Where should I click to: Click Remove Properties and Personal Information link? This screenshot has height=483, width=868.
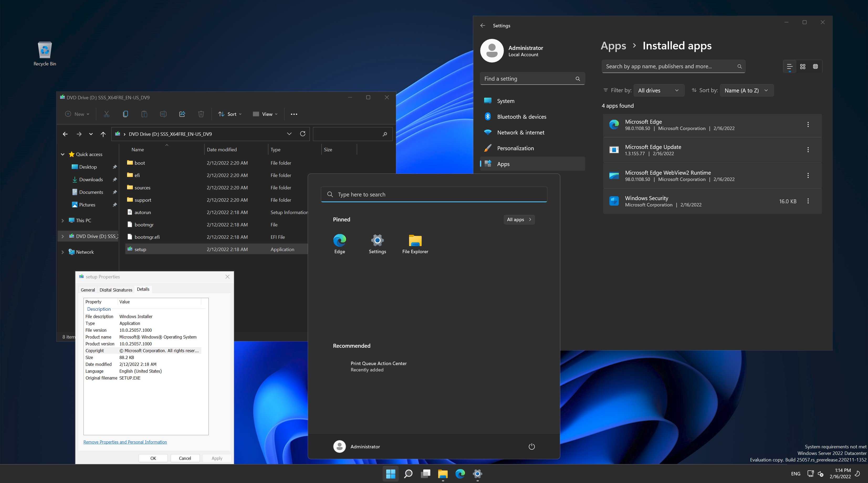(125, 442)
